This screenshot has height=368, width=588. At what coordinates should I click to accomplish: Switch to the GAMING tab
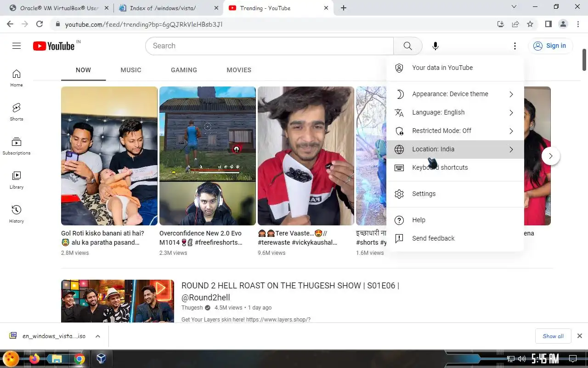tap(184, 70)
